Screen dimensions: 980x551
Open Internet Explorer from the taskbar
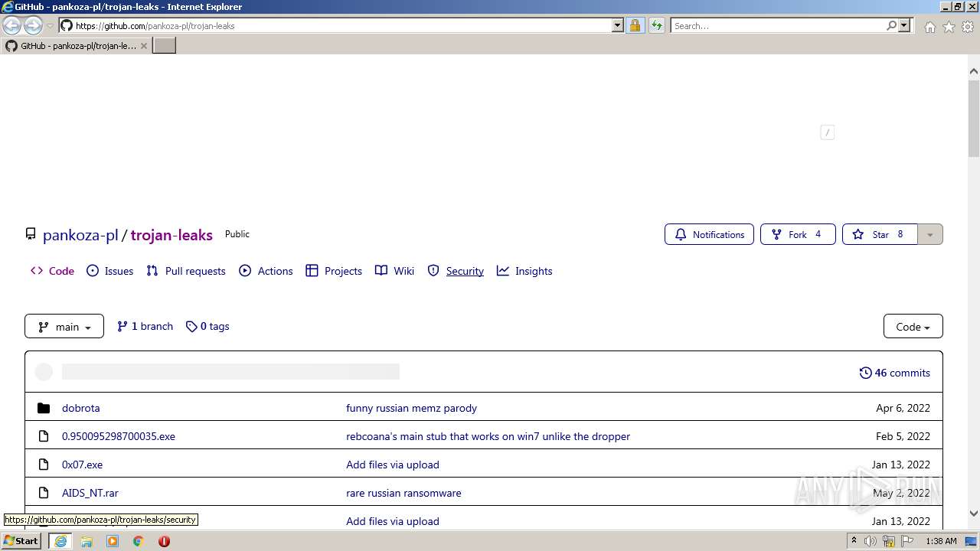pos(60,541)
